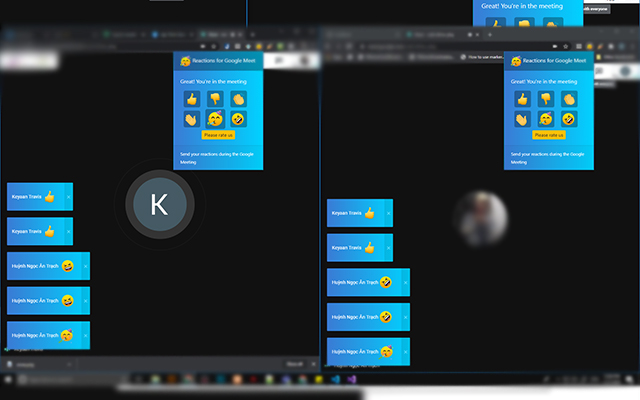Dismiss first Huỳnh Ngọc Ân Trạch notification on left
Image resolution: width=640 pixels, height=400 pixels.
coord(84,267)
